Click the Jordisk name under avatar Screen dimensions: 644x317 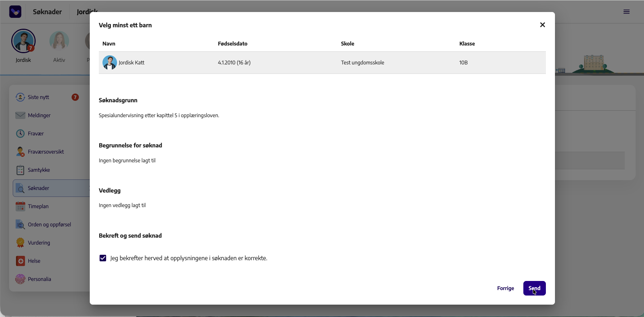pos(23,60)
